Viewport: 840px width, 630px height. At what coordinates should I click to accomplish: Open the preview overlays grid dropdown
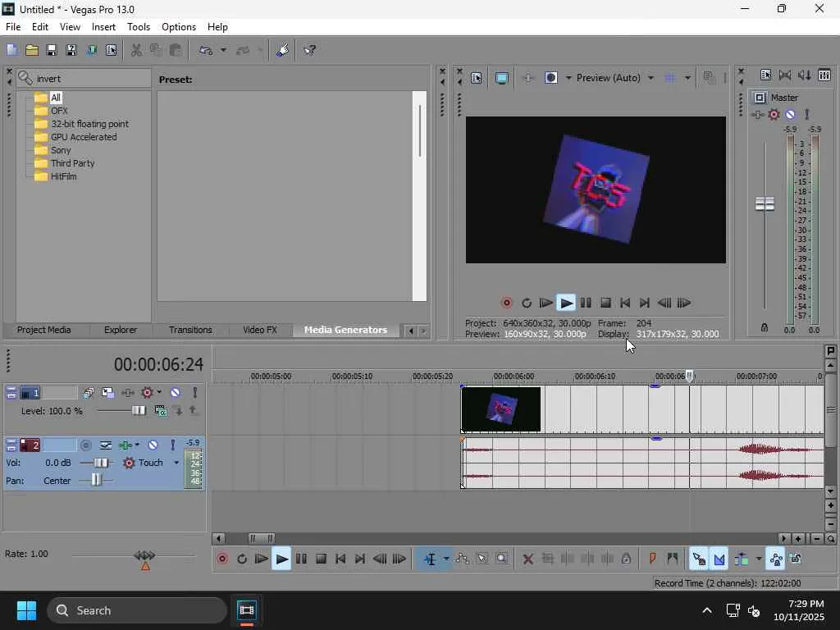click(687, 78)
